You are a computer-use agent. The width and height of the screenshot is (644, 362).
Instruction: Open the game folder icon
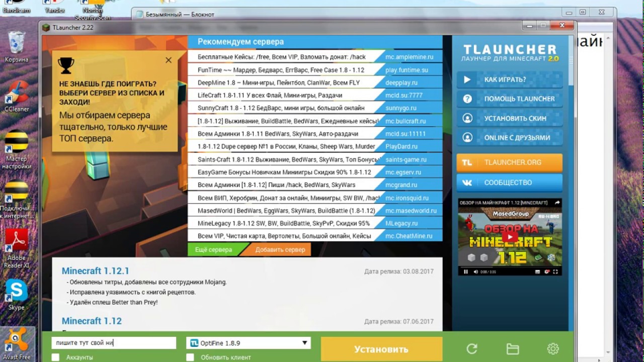[x=513, y=349]
